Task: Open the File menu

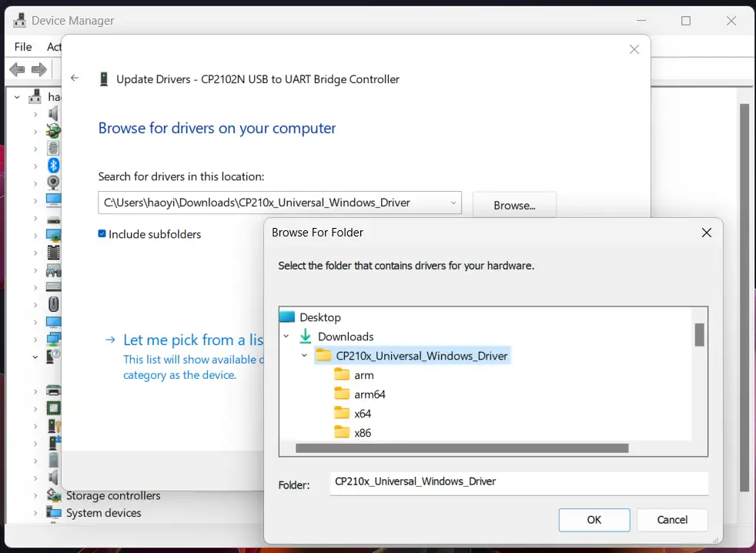Action: 22,47
